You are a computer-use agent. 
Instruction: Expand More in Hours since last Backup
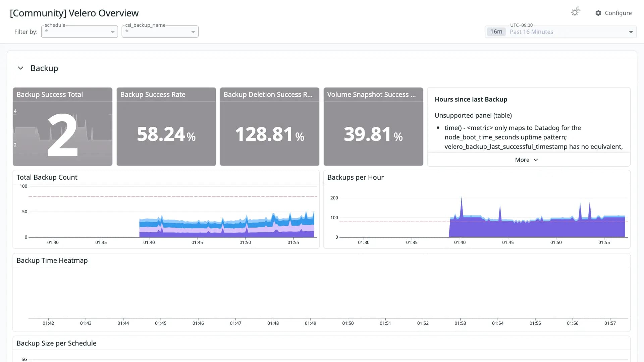tap(527, 160)
